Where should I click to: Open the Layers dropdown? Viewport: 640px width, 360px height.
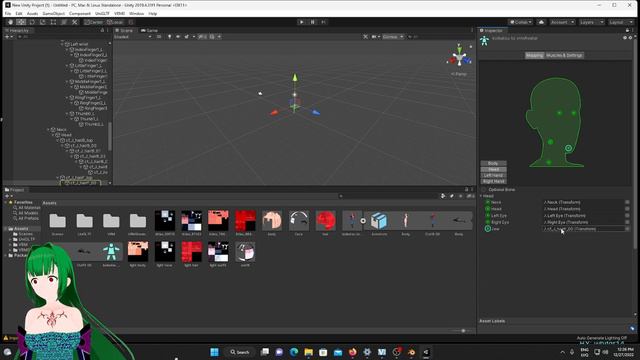(x=591, y=22)
